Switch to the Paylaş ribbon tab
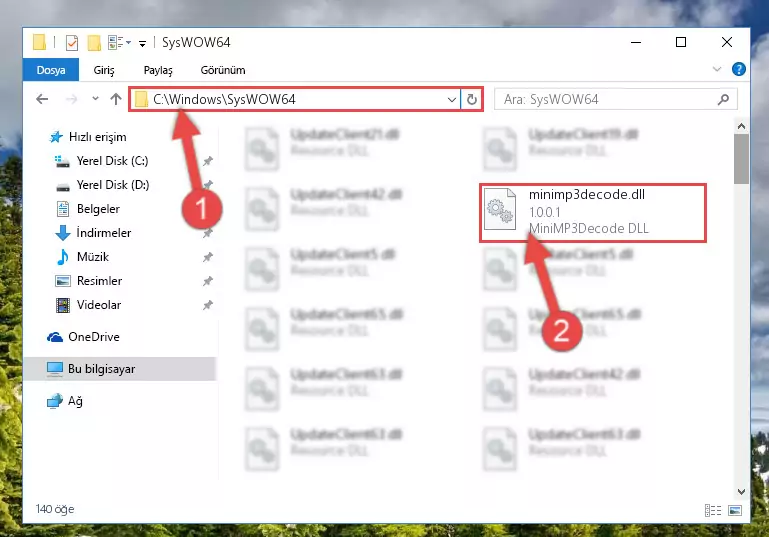 click(158, 70)
